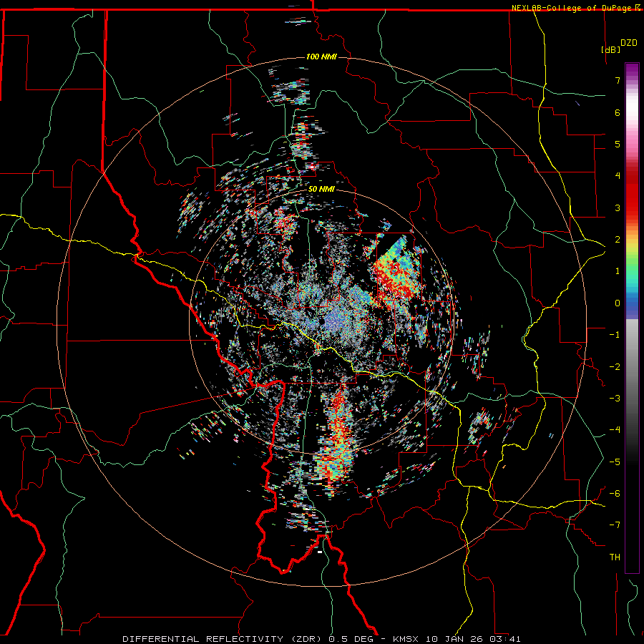The height and width of the screenshot is (644, 644).
Task: Select the positive 2 dB scale label
Action: click(x=618, y=240)
